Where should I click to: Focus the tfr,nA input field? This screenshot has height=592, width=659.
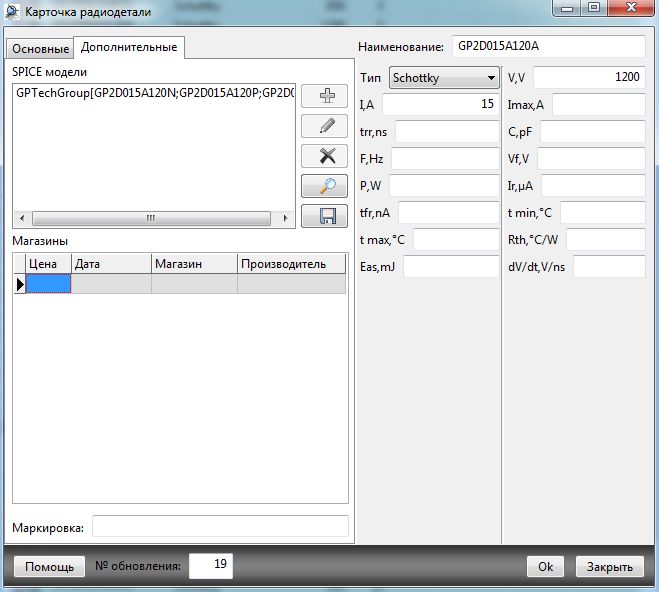[448, 213]
